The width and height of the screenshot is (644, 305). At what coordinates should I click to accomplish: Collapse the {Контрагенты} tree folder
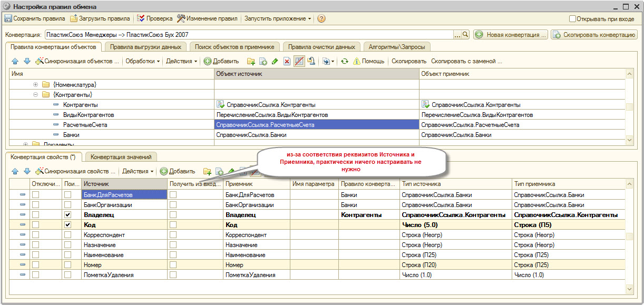35,95
